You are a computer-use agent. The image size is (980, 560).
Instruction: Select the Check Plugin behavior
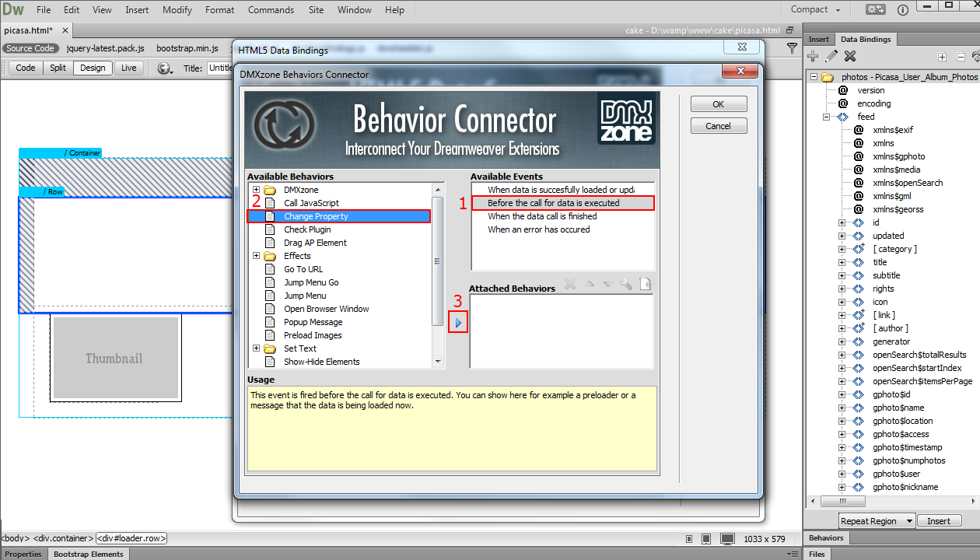click(x=307, y=229)
